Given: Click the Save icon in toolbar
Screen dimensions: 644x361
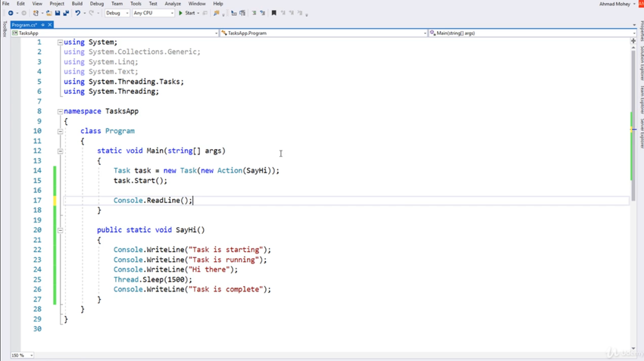Looking at the screenshot, I should [x=58, y=13].
